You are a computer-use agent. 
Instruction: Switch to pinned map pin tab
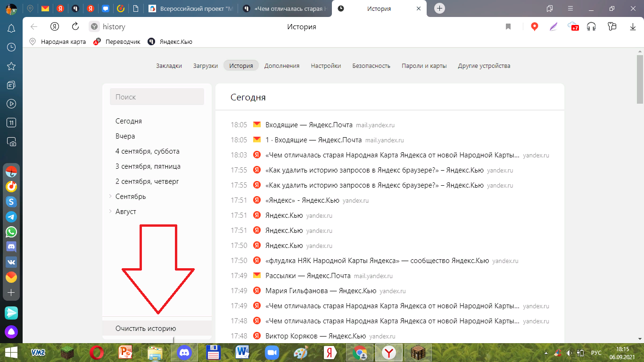[x=30, y=8]
